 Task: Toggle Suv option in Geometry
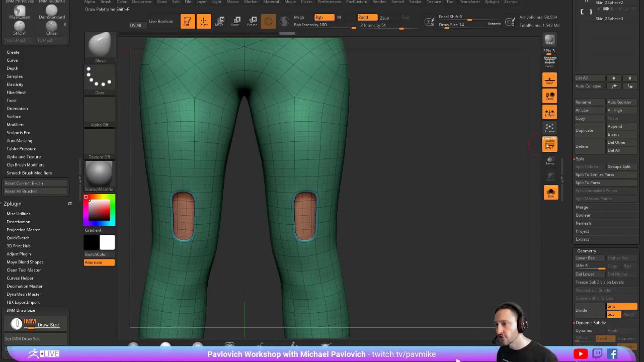(x=613, y=314)
